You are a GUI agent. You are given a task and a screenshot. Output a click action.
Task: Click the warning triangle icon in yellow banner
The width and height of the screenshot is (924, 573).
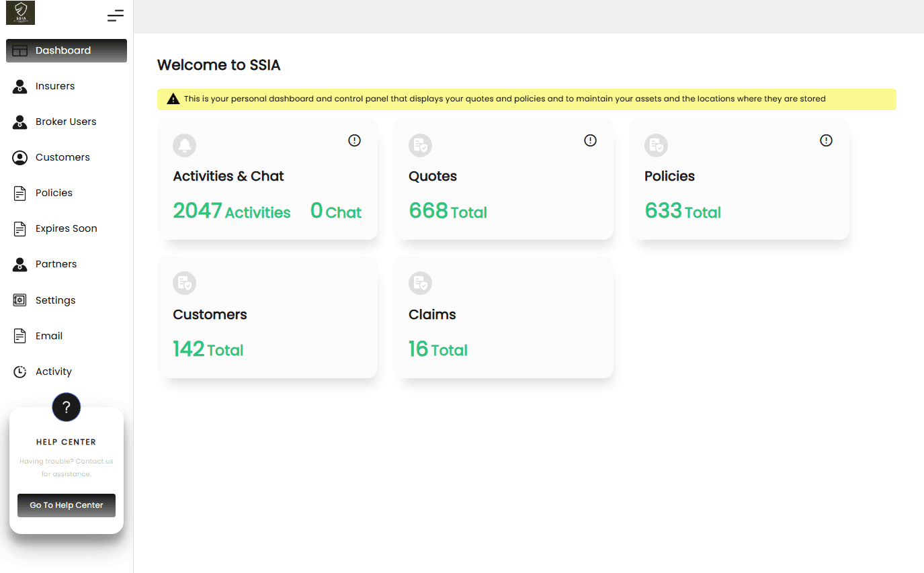(x=173, y=99)
